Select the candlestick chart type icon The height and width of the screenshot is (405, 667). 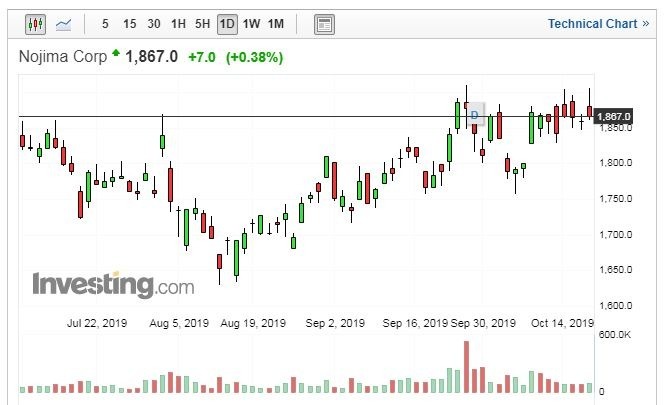coord(35,24)
